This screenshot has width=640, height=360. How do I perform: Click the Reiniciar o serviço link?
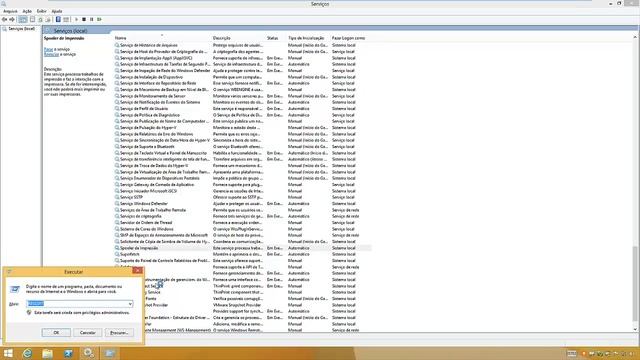pyautogui.click(x=51, y=54)
